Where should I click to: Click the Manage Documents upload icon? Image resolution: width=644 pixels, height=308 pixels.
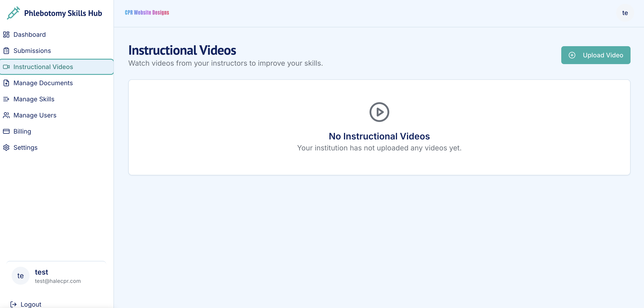tap(6, 83)
